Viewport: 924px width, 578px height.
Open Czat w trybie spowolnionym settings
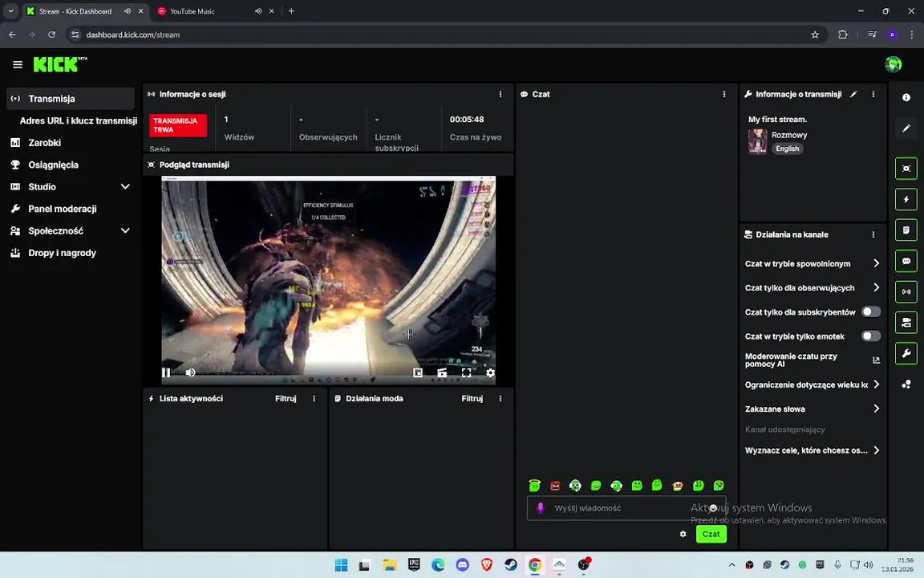pos(812,263)
